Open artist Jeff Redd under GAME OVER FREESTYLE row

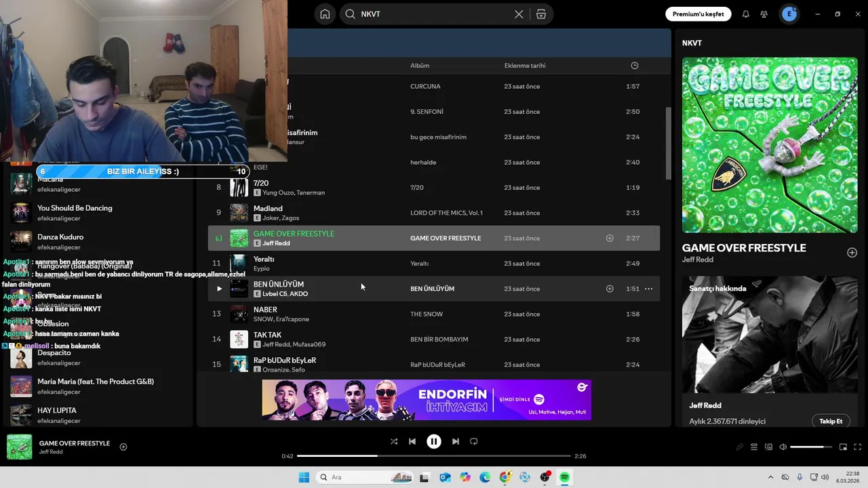(276, 243)
